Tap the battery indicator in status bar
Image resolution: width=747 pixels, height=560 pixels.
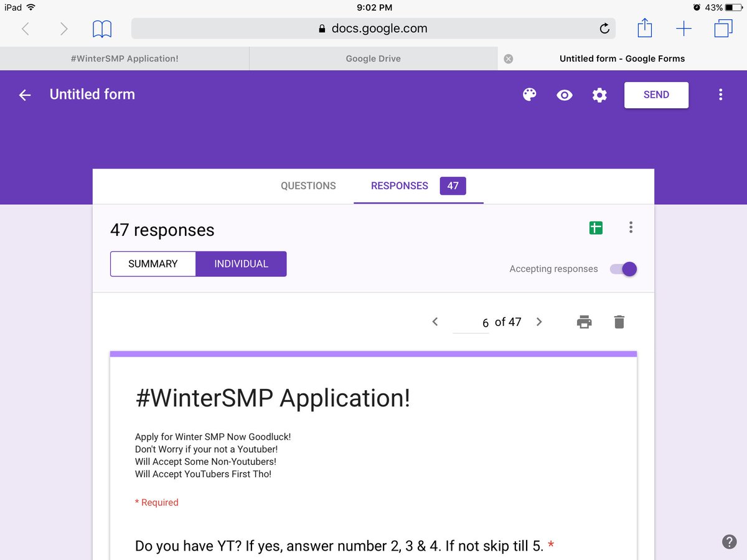(x=733, y=7)
